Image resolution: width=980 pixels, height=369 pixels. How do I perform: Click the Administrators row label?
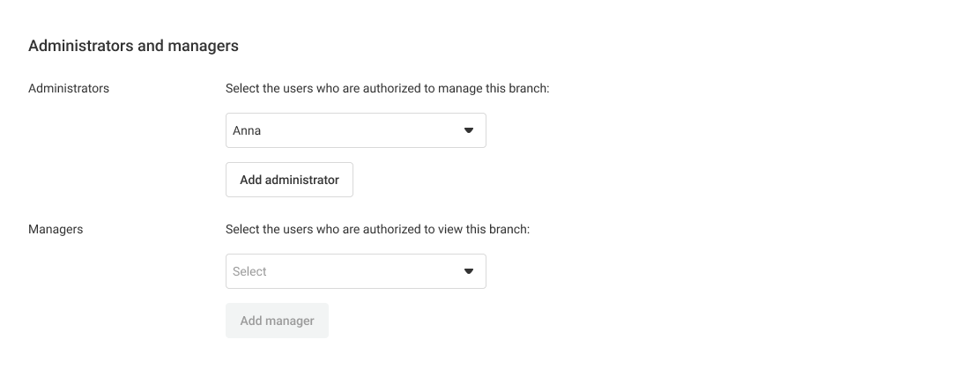click(x=69, y=88)
